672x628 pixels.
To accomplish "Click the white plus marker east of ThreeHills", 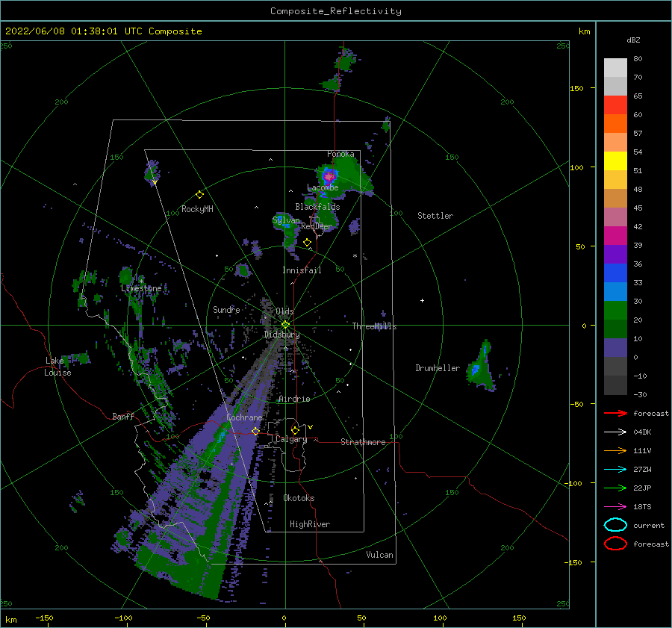I will point(422,300).
